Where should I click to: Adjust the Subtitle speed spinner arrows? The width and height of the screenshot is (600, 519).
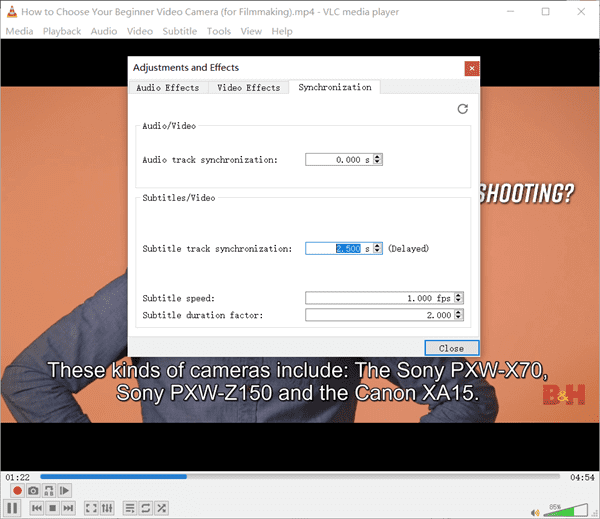tap(459, 298)
